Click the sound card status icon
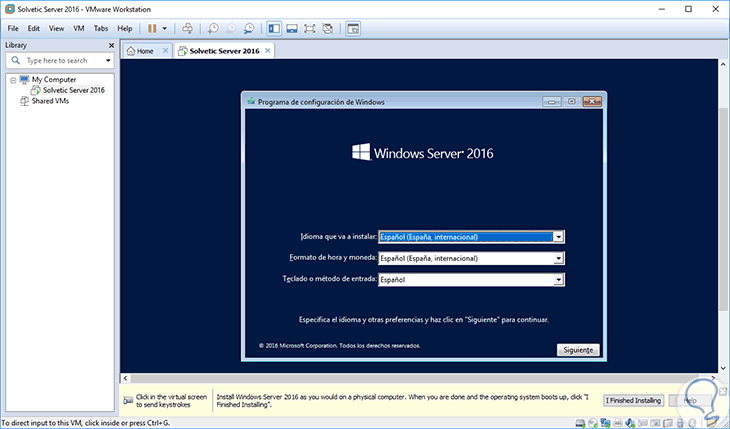730x429 pixels. pos(630,423)
